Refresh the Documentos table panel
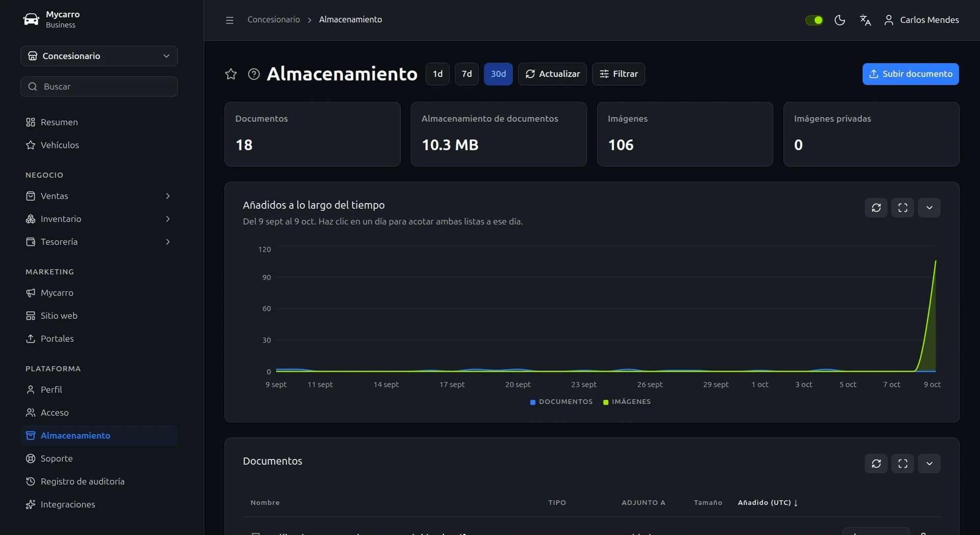Viewport: 980px width, 535px height. point(876,464)
